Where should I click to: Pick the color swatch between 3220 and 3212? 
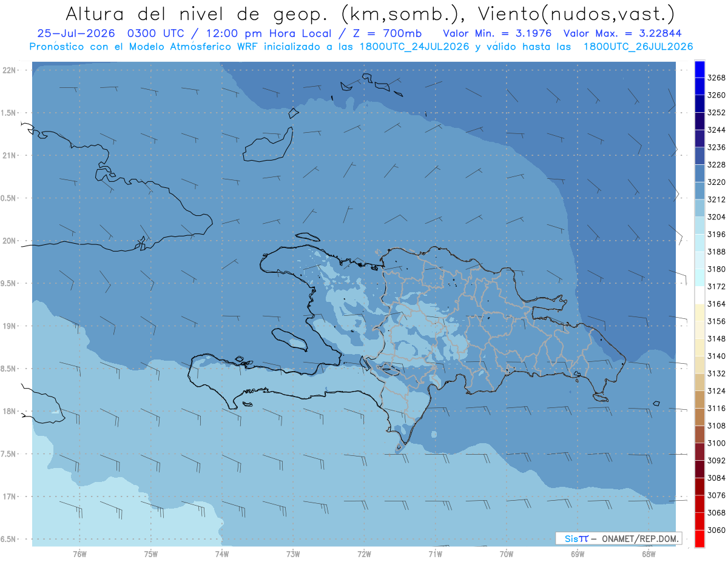coord(699,191)
